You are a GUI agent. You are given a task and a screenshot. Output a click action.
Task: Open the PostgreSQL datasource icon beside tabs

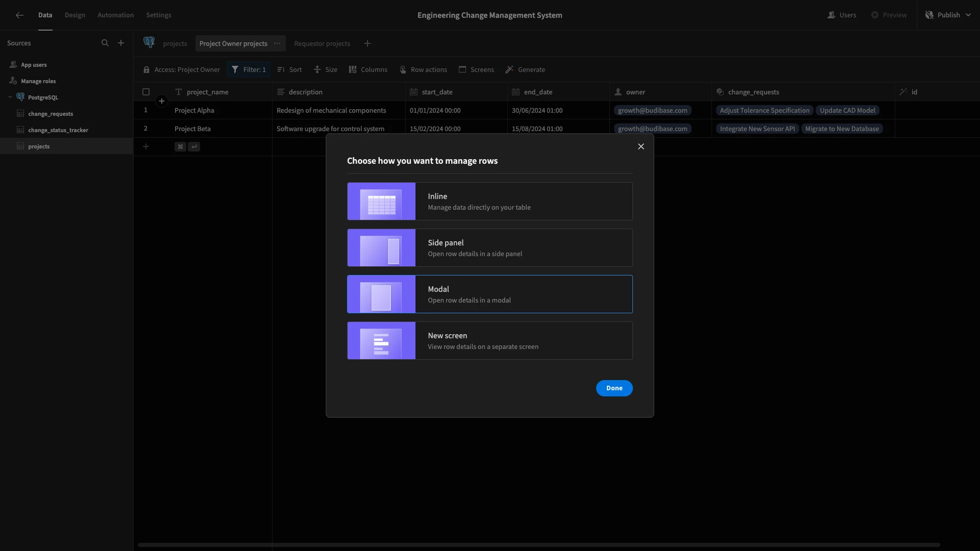pos(149,43)
